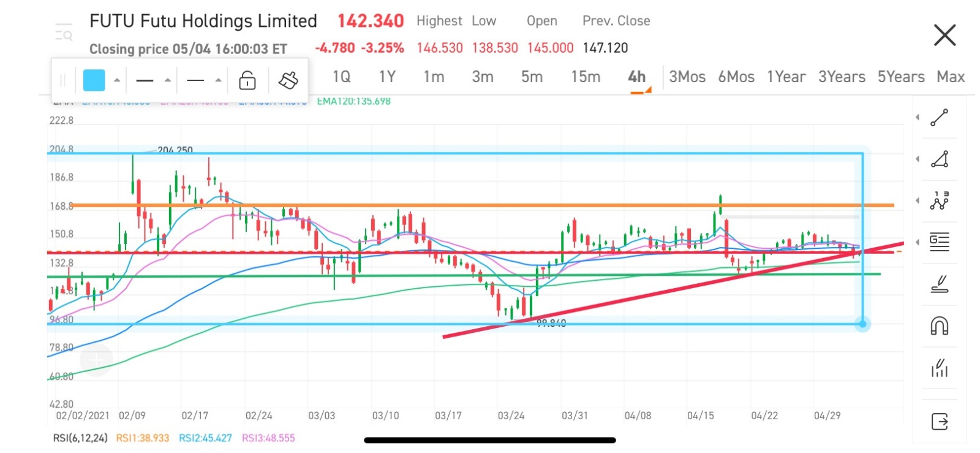Click the EMA120:135.698 indicator label
980x453 pixels.
click(353, 101)
